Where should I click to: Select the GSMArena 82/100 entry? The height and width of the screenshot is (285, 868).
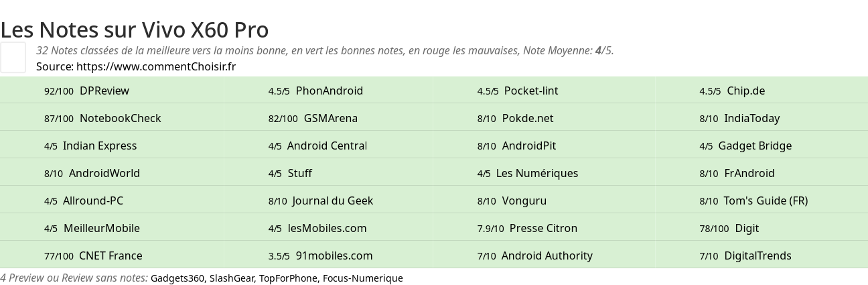pos(313,118)
